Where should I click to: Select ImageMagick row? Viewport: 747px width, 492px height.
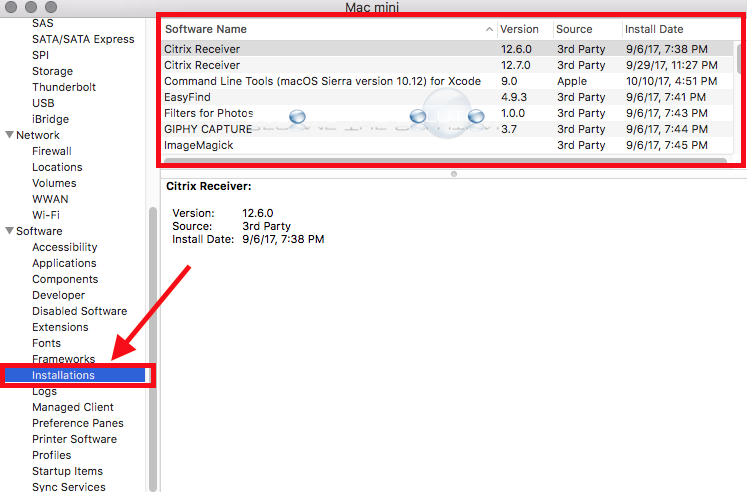click(x=448, y=145)
